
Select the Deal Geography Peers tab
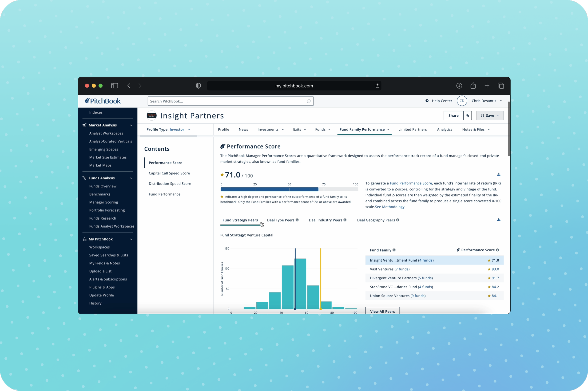pos(376,220)
